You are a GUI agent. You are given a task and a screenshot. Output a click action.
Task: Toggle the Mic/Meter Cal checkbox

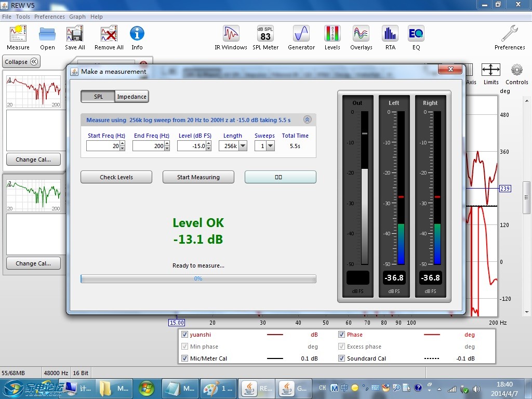tap(184, 358)
